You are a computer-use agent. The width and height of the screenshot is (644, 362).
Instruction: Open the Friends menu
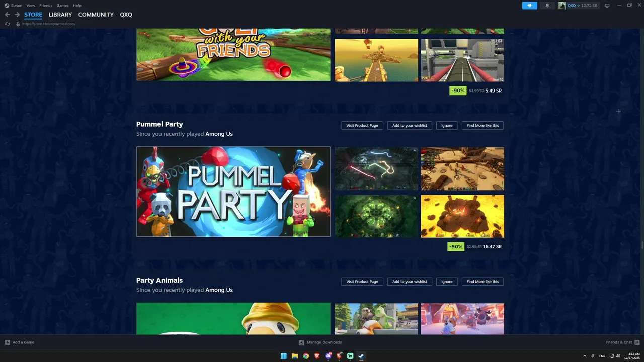click(46, 5)
